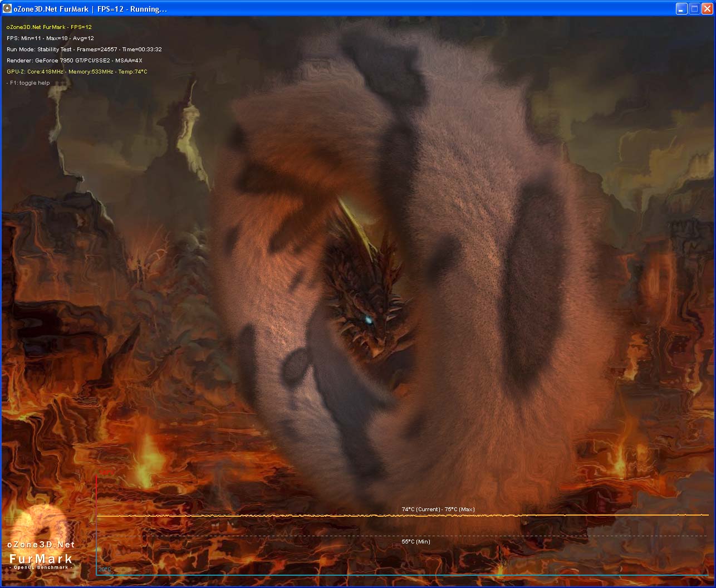Click the window title "oZone3D.Net FurMark | FPS=12 - Running..."
The height and width of the screenshot is (588, 716).
[x=90, y=9]
